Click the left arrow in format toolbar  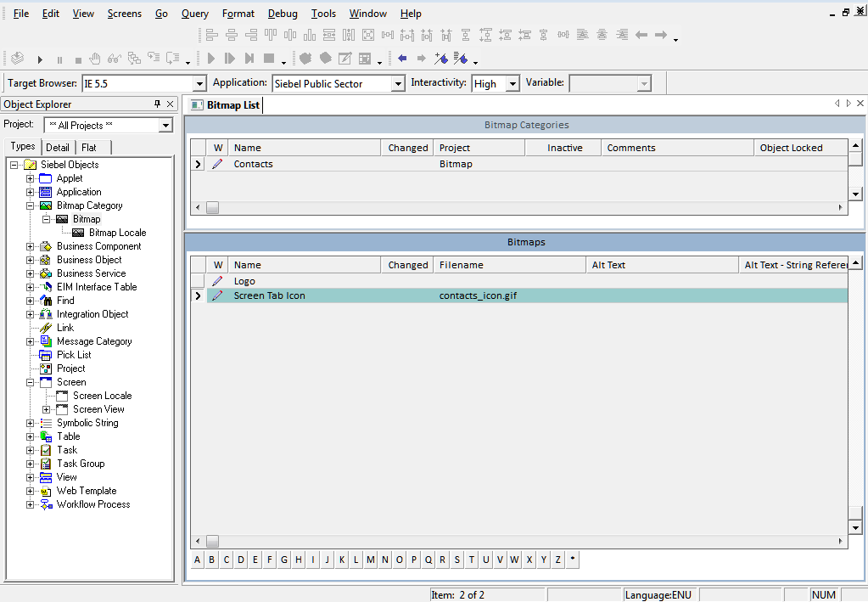(641, 36)
